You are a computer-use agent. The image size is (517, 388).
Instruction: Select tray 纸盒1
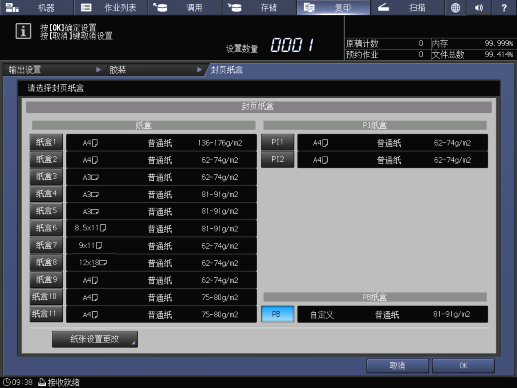[x=46, y=142]
